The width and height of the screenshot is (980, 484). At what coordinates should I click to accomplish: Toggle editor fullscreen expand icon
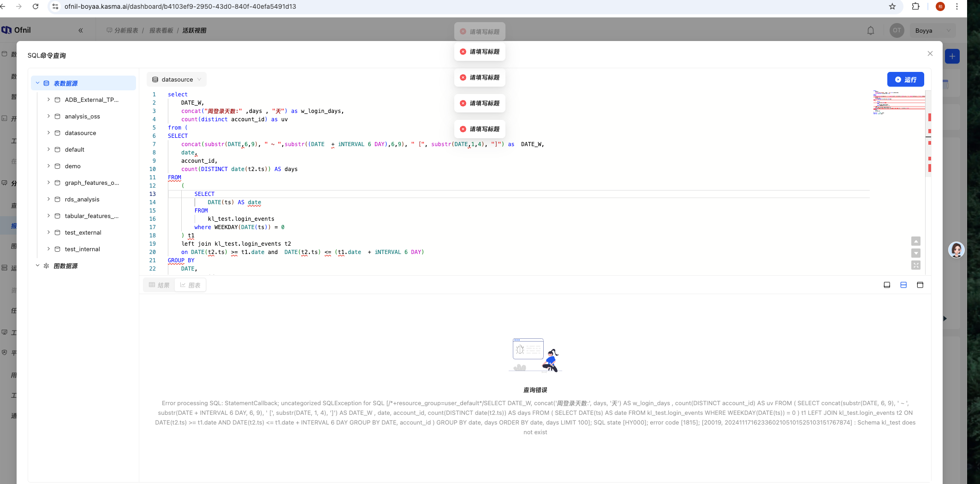916,265
